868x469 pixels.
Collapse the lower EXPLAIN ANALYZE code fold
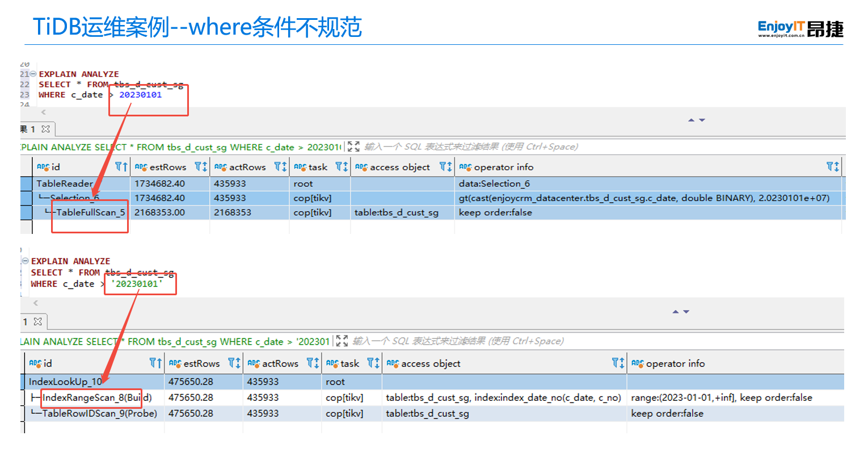click(x=25, y=261)
